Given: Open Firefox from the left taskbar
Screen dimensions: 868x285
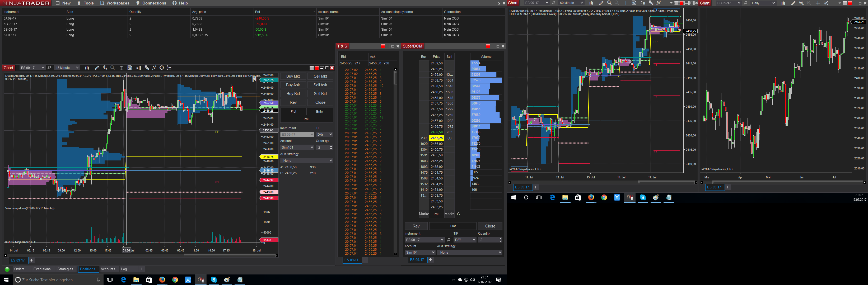Looking at the screenshot, I should [162, 280].
